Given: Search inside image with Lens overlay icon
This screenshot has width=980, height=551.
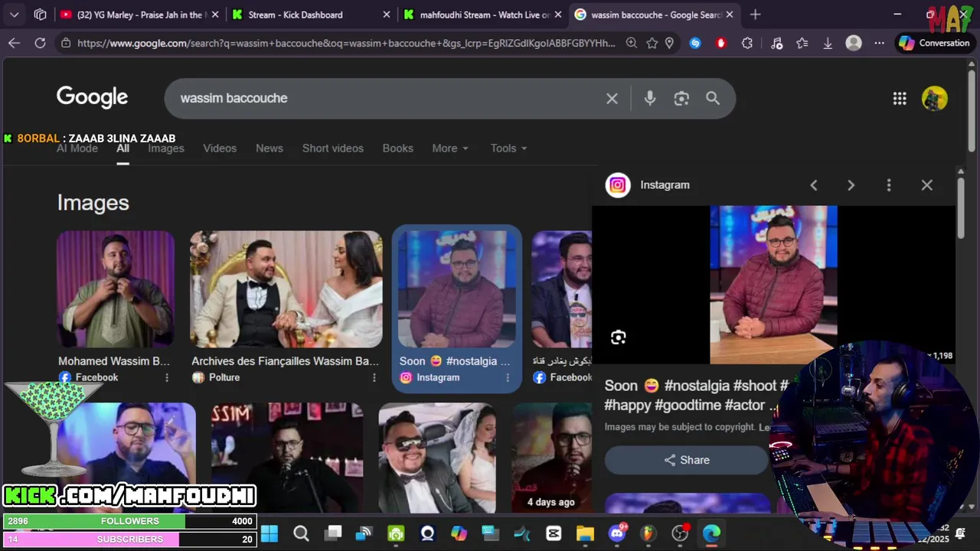Looking at the screenshot, I should click(x=619, y=337).
